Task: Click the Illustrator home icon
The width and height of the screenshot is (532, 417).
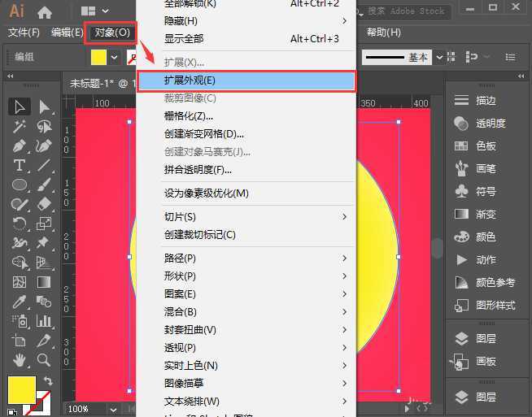Action: 45,12
